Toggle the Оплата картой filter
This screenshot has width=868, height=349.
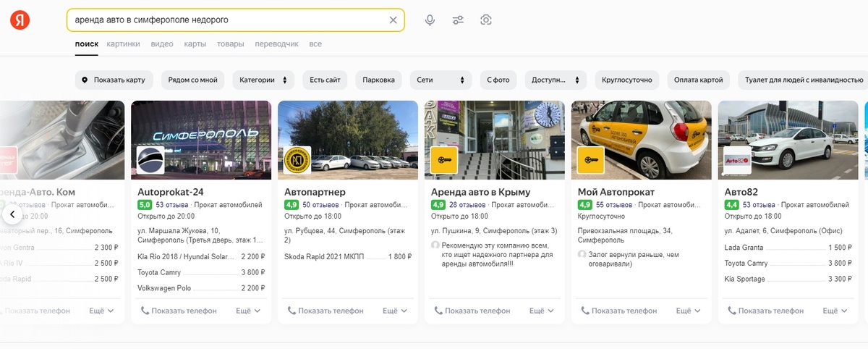click(698, 80)
